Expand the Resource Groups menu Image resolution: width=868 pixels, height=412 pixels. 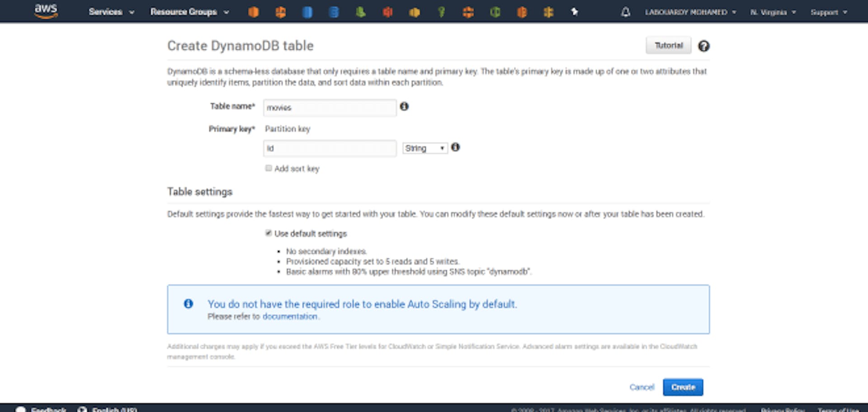coord(189,12)
